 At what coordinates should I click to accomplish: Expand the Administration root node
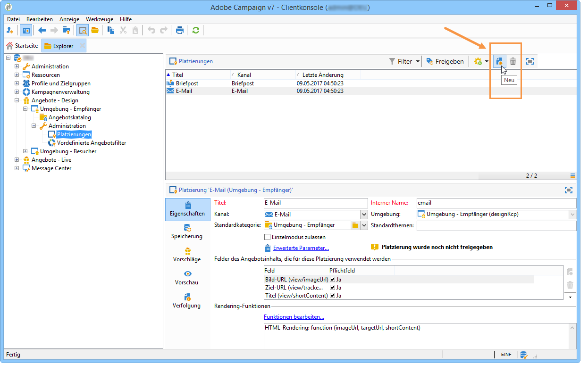17,66
